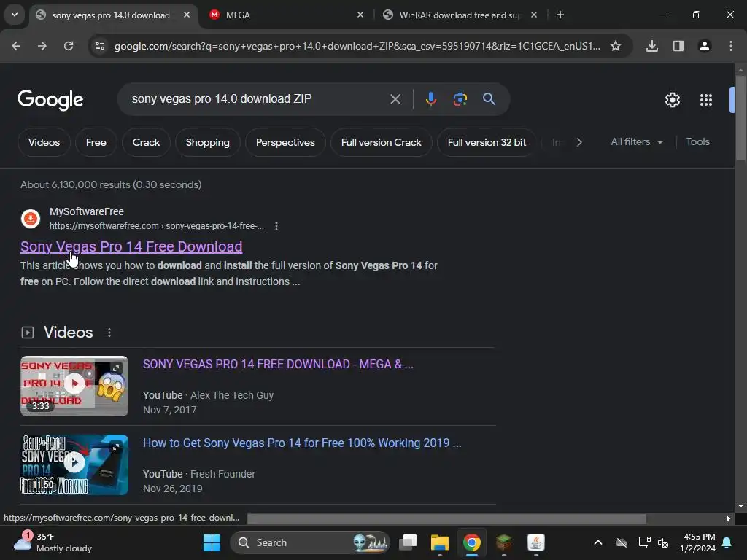Click the Google logo

(50, 99)
